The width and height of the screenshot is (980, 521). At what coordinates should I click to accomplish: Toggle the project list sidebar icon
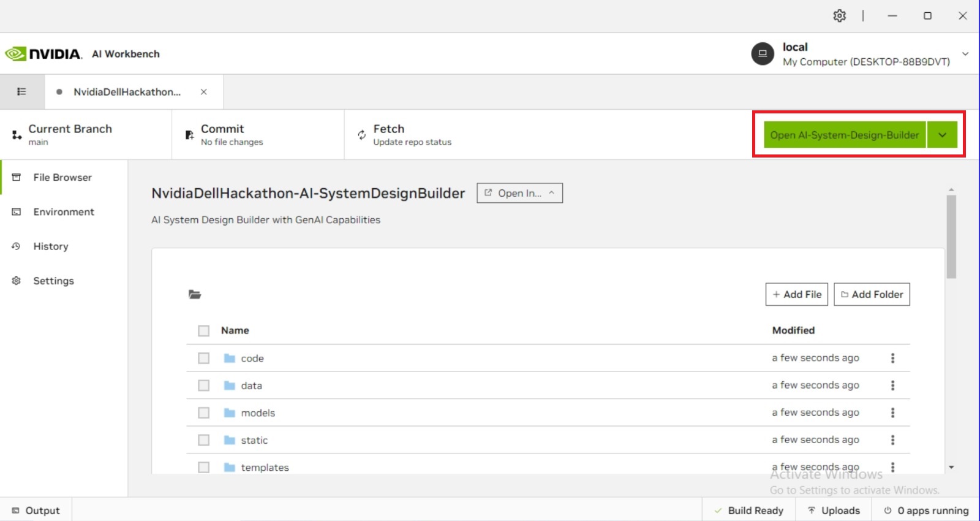(x=21, y=92)
